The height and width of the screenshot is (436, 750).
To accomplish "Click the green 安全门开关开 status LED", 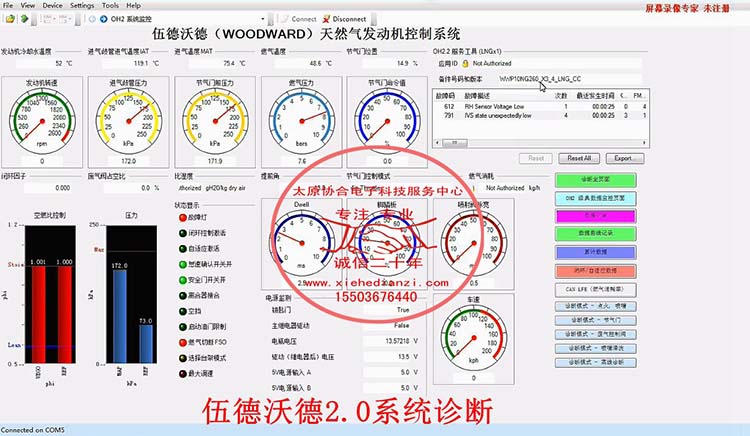I will (183, 280).
